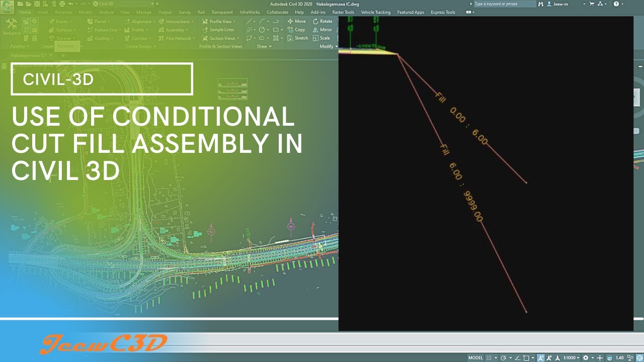Toggle MODEL space button
The image size is (644, 362).
tap(475, 357)
